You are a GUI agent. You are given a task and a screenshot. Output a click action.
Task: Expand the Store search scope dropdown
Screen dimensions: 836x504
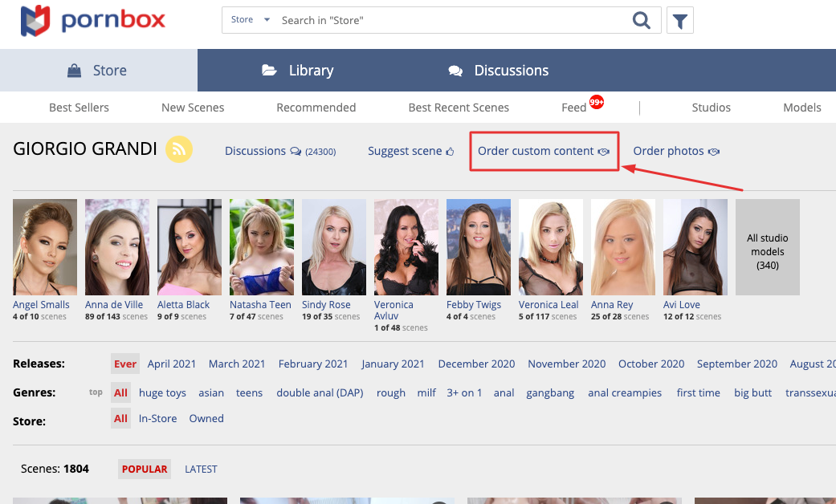251,20
